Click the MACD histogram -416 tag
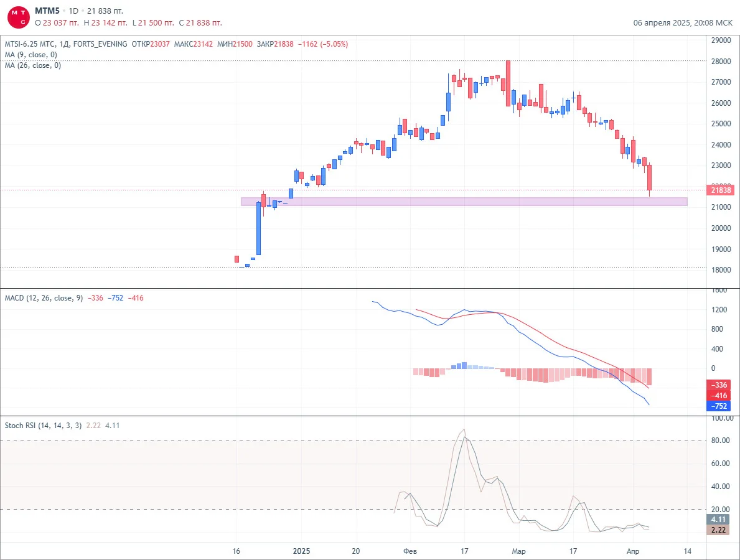Image resolution: width=740 pixels, height=560 pixels. (x=718, y=395)
